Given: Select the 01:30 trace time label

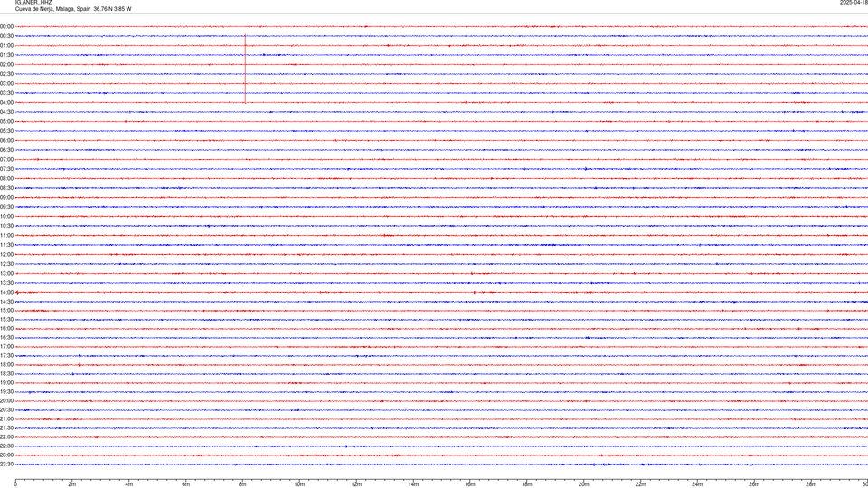Looking at the screenshot, I should coord(6,55).
